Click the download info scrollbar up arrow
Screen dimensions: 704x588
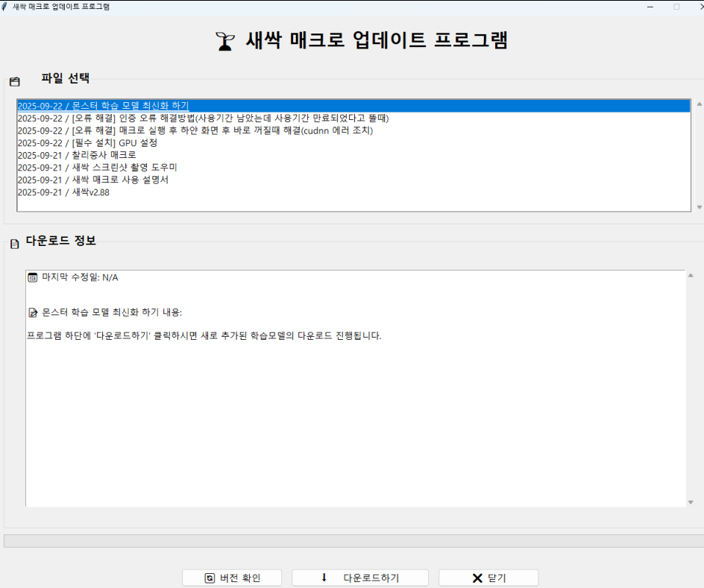point(691,276)
